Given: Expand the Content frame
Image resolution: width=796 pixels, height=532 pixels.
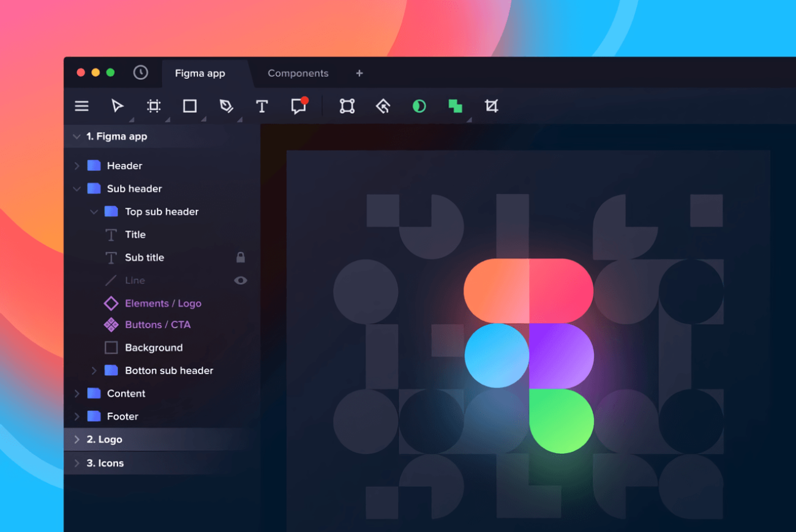Looking at the screenshot, I should 77,393.
